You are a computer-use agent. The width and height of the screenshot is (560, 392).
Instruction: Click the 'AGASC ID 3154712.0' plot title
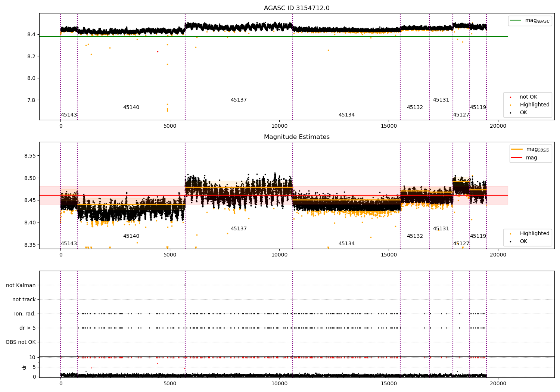(296, 8)
